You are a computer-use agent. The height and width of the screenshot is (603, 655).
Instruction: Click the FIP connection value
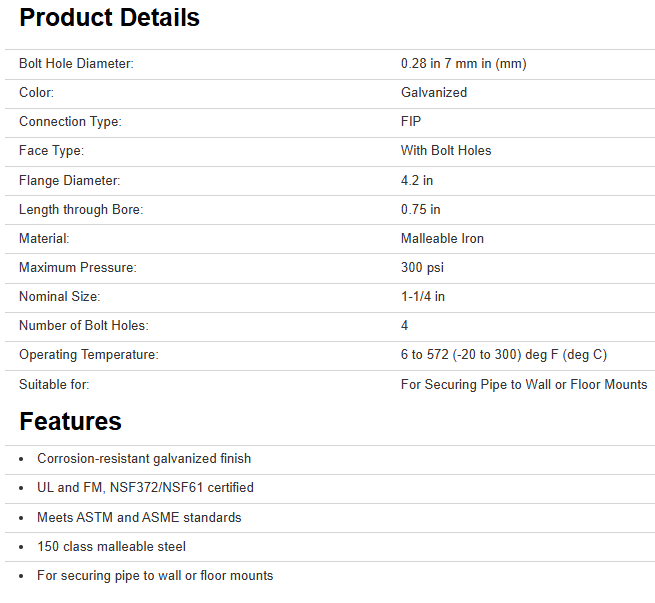[411, 122]
